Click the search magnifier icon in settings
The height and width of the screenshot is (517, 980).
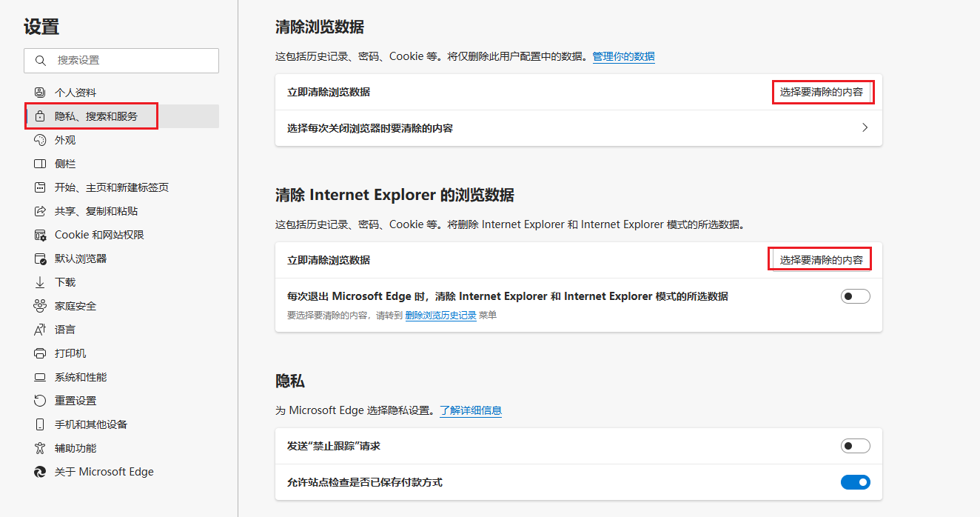tap(41, 60)
